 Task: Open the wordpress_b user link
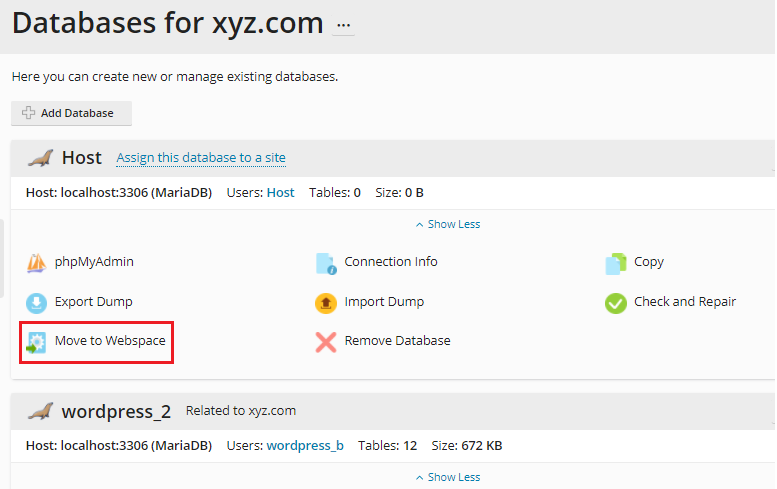[x=305, y=445]
